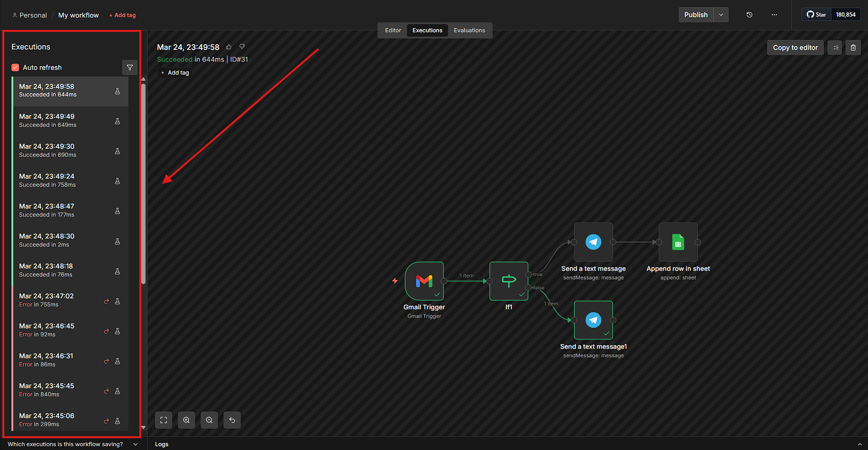The image size is (868, 450).
Task: Open workflow history clock icon
Action: pyautogui.click(x=749, y=15)
